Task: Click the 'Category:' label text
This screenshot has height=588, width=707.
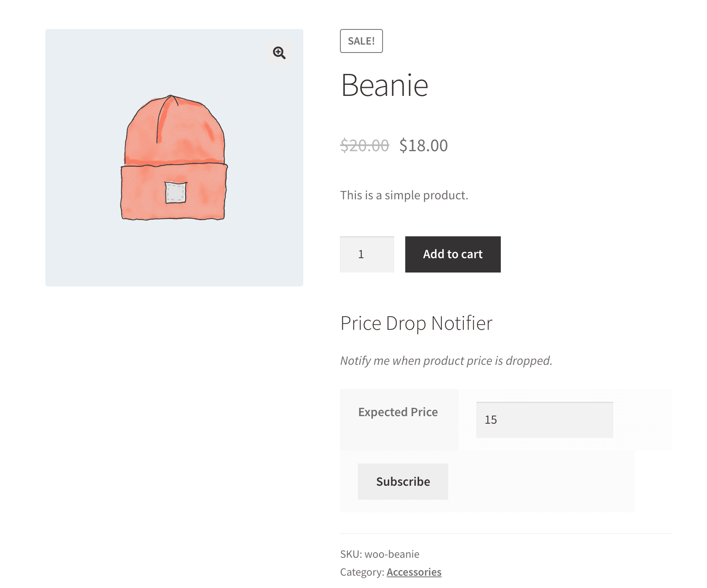Action: pyautogui.click(x=362, y=572)
